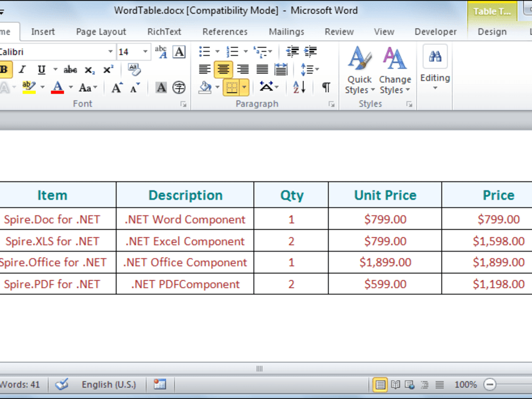
Task: Open the Styles pane launcher
Action: [x=410, y=104]
